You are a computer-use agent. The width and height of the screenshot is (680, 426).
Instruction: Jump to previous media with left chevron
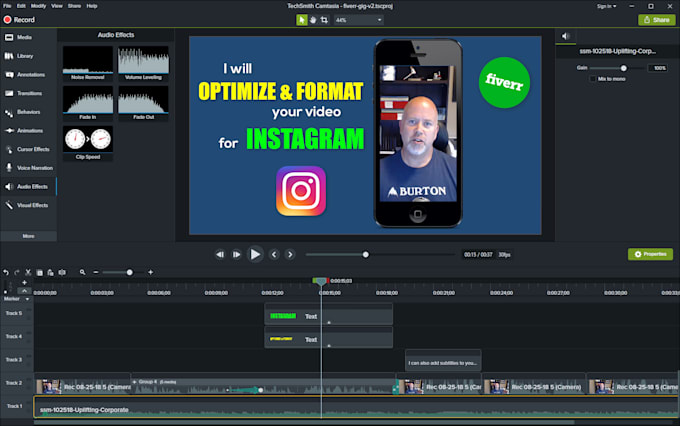[274, 255]
